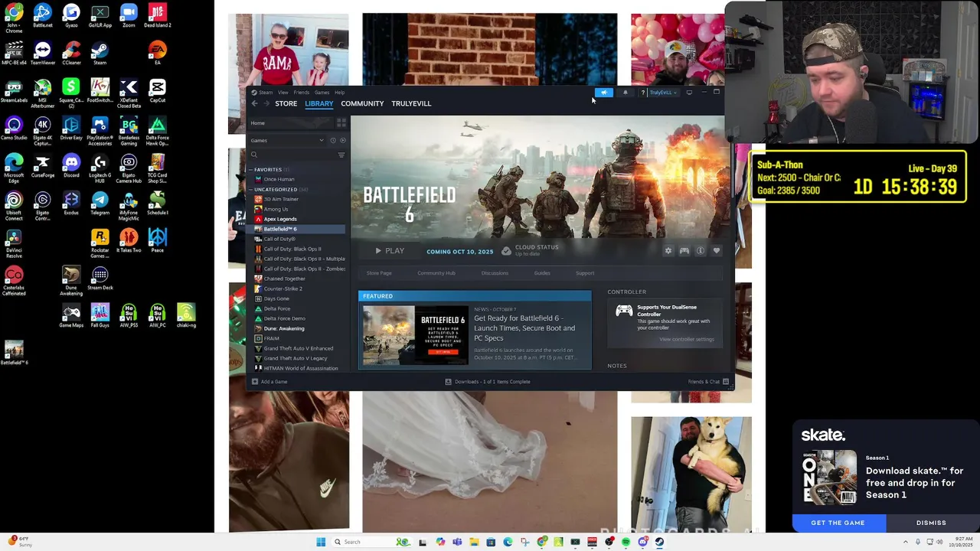
Task: Click the PLAY button for Battlefield 6
Action: click(390, 251)
